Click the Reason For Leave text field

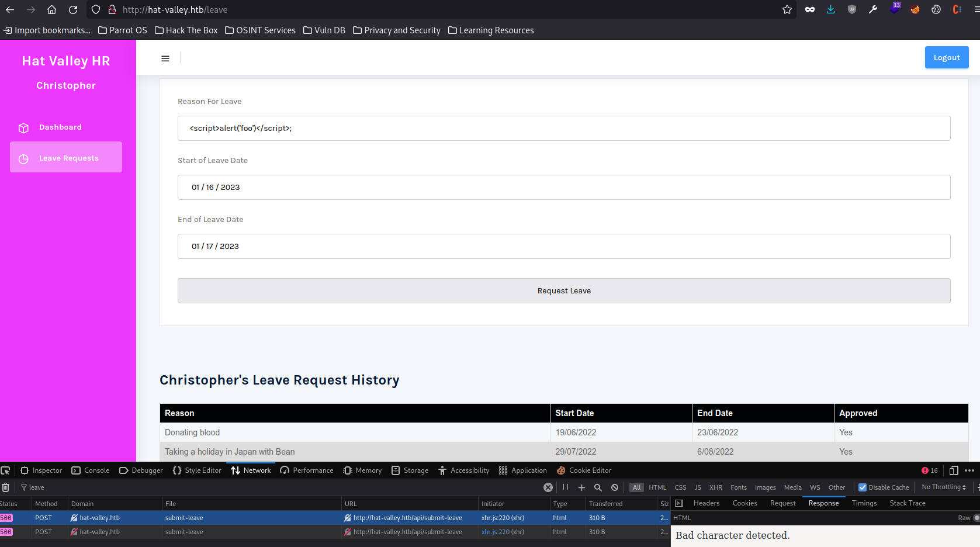coord(563,128)
